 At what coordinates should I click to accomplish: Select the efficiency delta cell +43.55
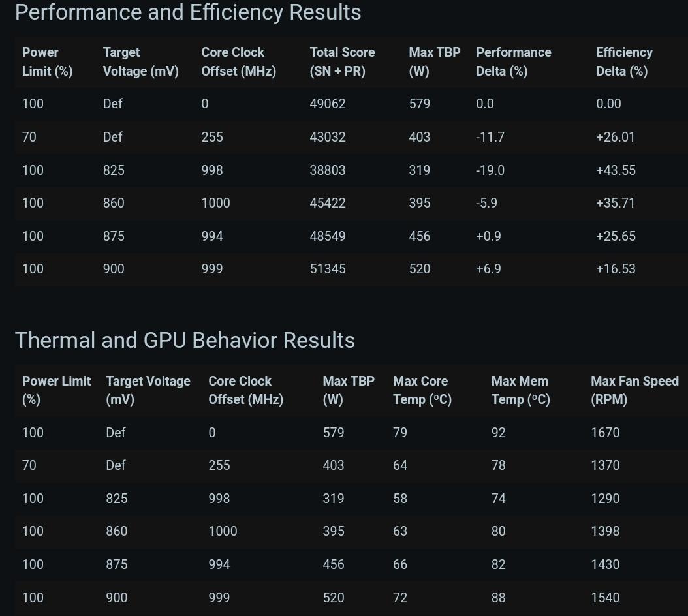(x=616, y=170)
